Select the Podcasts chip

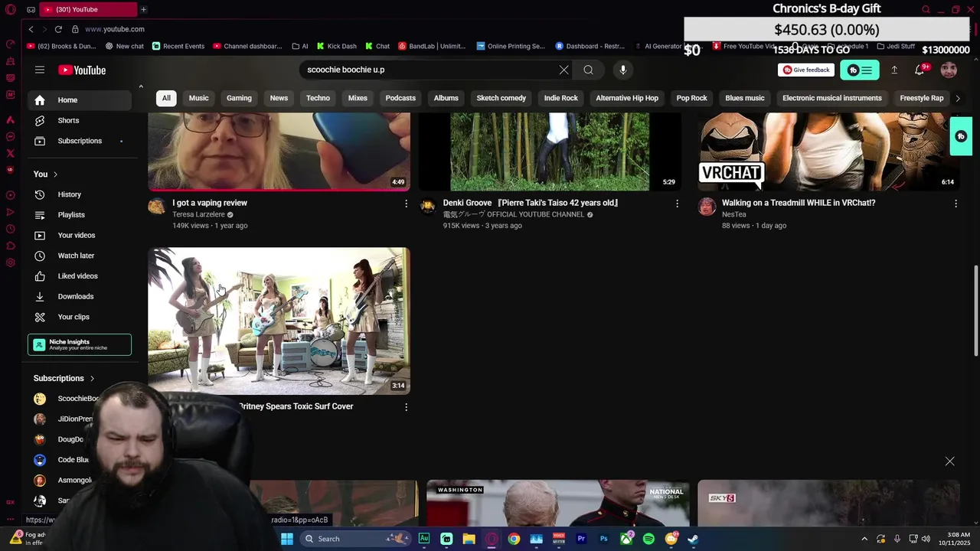coord(400,98)
